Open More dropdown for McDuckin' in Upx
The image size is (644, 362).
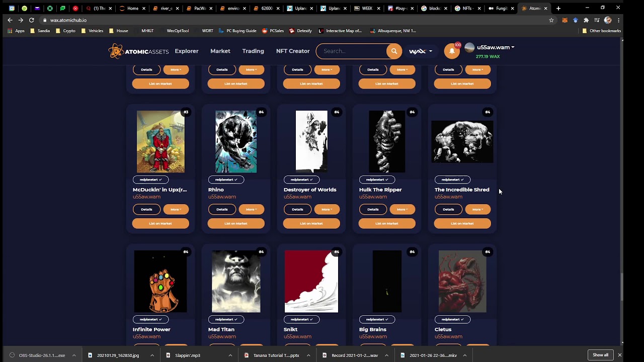click(x=176, y=209)
